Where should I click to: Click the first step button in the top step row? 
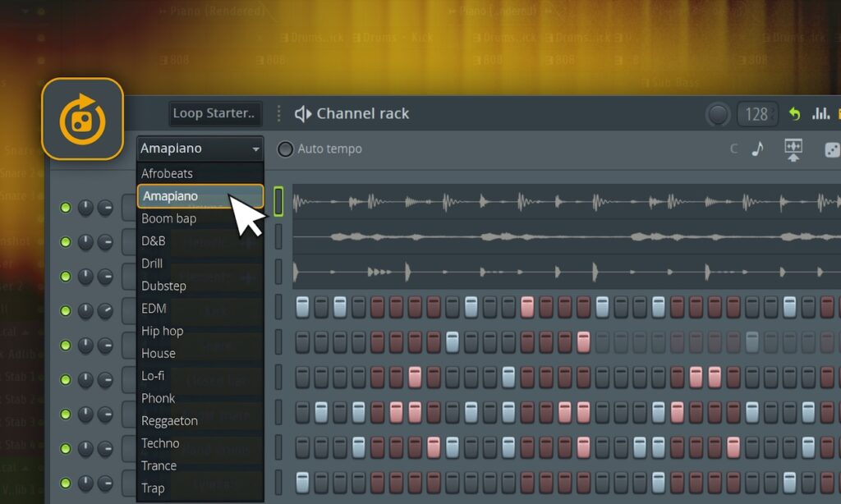point(302,307)
